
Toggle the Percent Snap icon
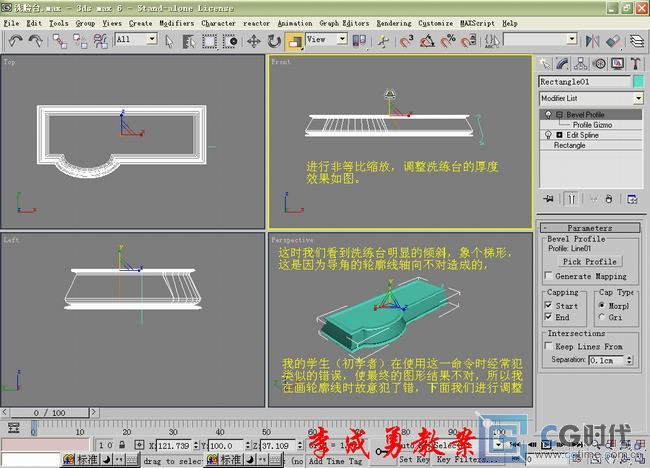click(x=448, y=41)
